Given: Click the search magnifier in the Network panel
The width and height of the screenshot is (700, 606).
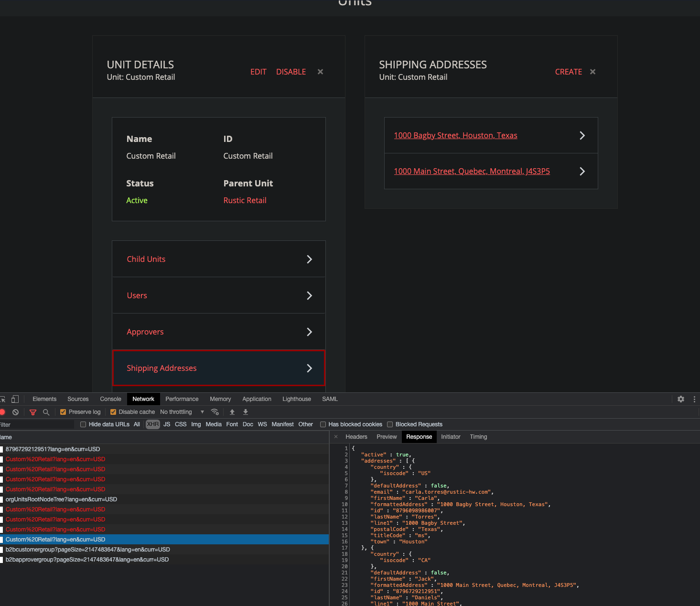Looking at the screenshot, I should [46, 412].
